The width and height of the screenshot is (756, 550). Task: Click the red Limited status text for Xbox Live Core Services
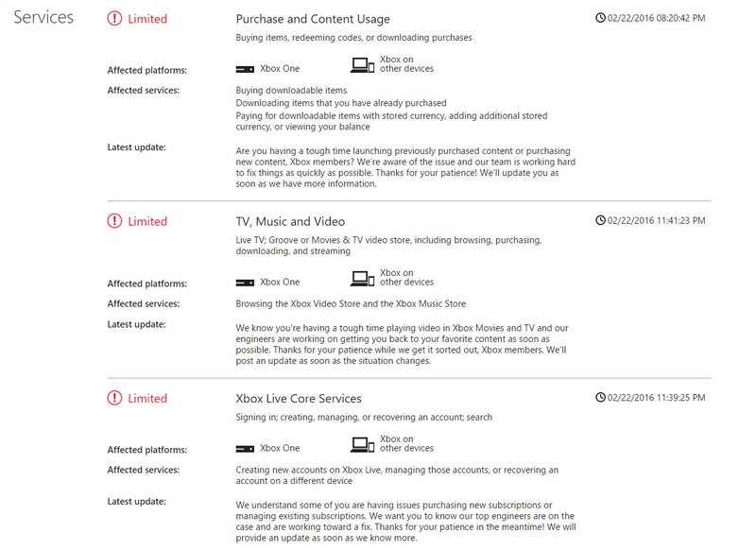pyautogui.click(x=147, y=398)
